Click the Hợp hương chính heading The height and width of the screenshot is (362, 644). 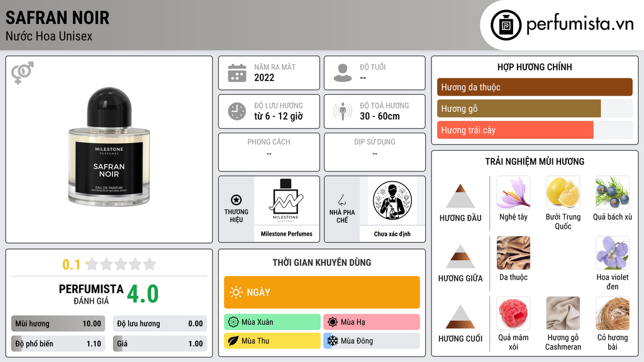tap(535, 67)
